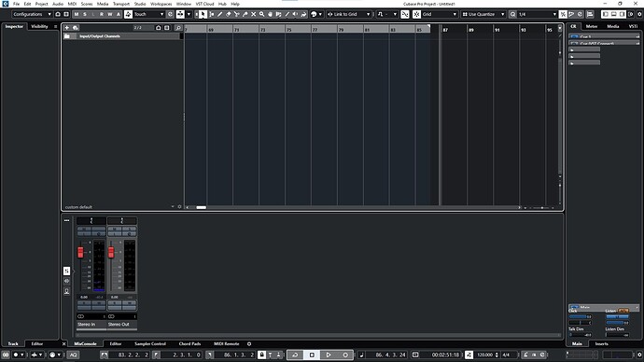This screenshot has height=362, width=644.
Task: Open the Transport menu
Action: [x=121, y=4]
